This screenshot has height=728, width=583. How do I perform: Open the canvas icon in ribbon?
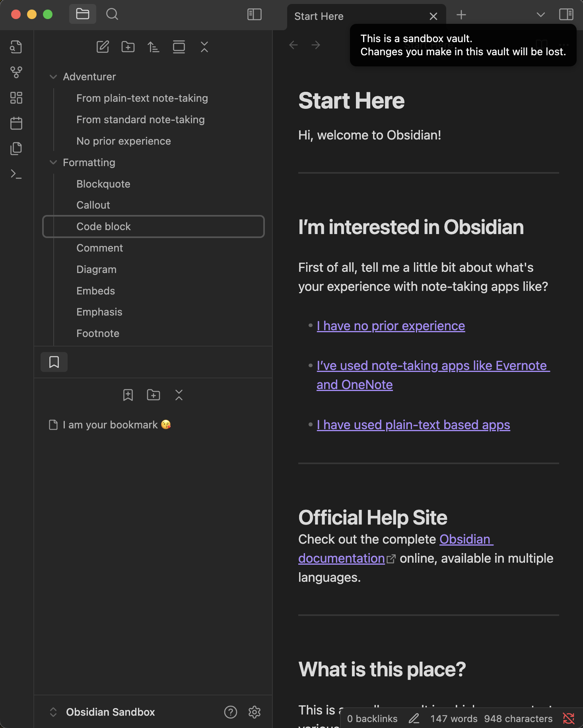point(16,98)
